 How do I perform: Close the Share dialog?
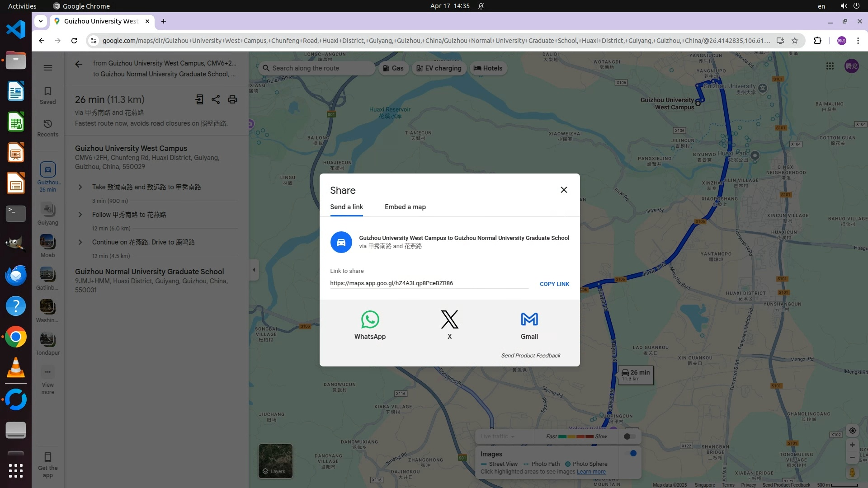click(564, 190)
